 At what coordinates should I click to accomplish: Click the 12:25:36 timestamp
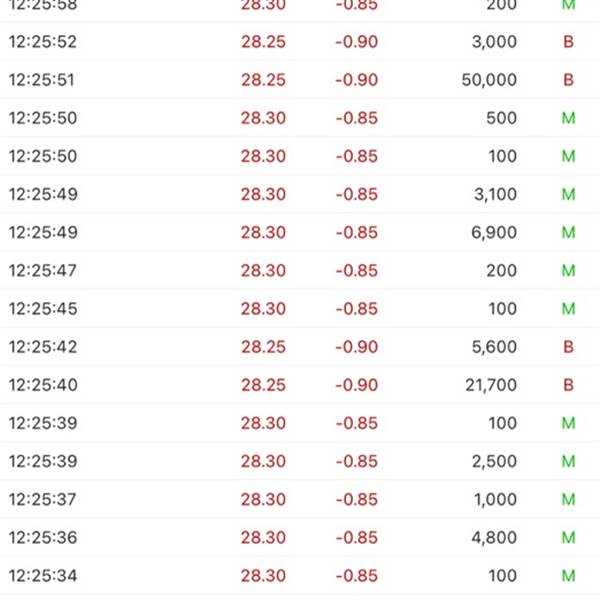point(43,537)
